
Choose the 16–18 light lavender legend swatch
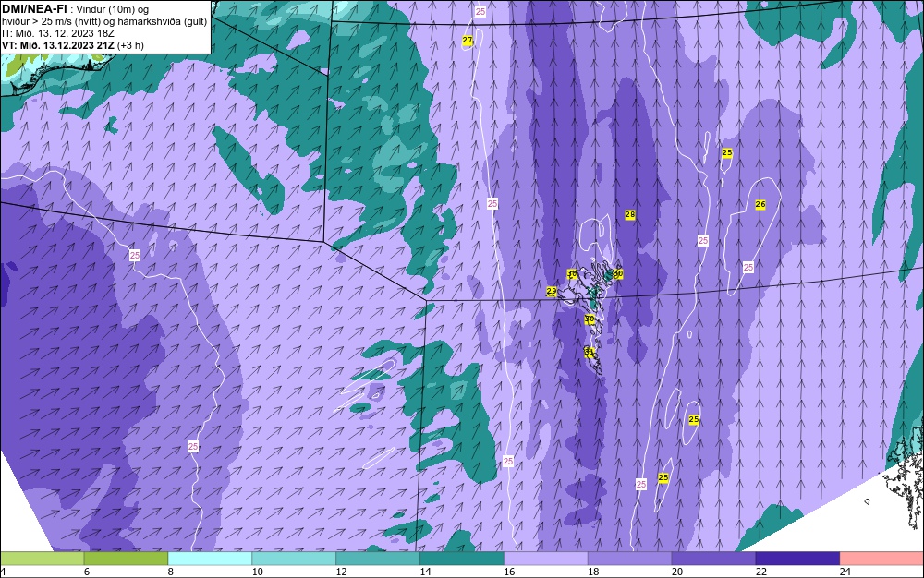coord(546,559)
